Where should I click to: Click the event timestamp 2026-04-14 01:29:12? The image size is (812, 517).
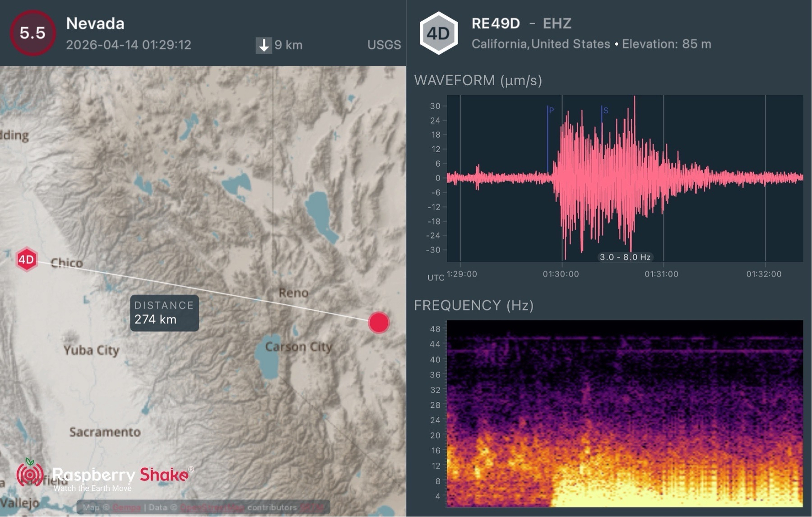pyautogui.click(x=128, y=45)
